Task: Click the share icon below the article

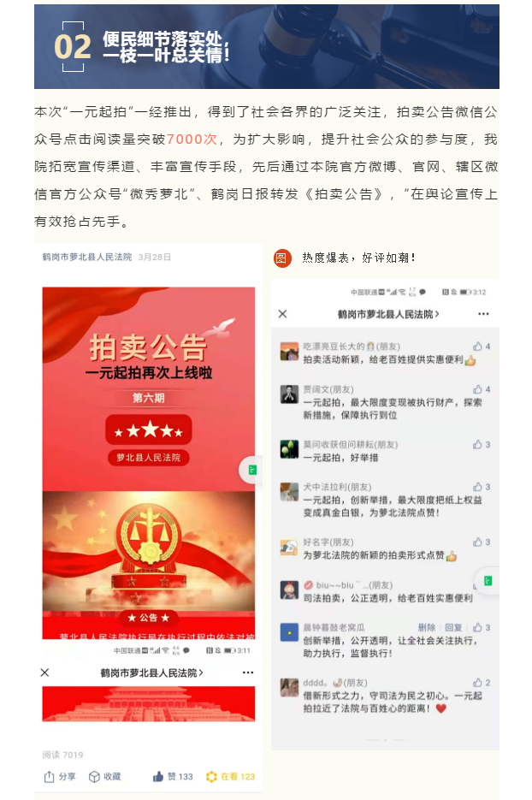Action: click(x=49, y=777)
